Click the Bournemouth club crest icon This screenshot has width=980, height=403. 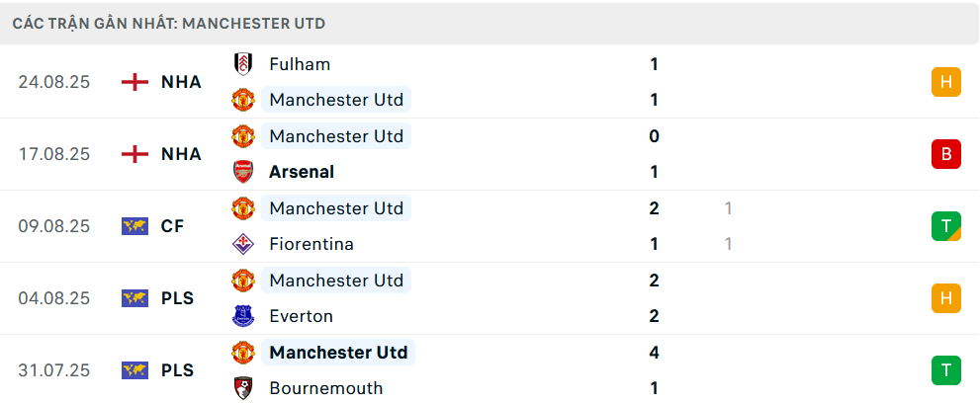click(x=242, y=388)
